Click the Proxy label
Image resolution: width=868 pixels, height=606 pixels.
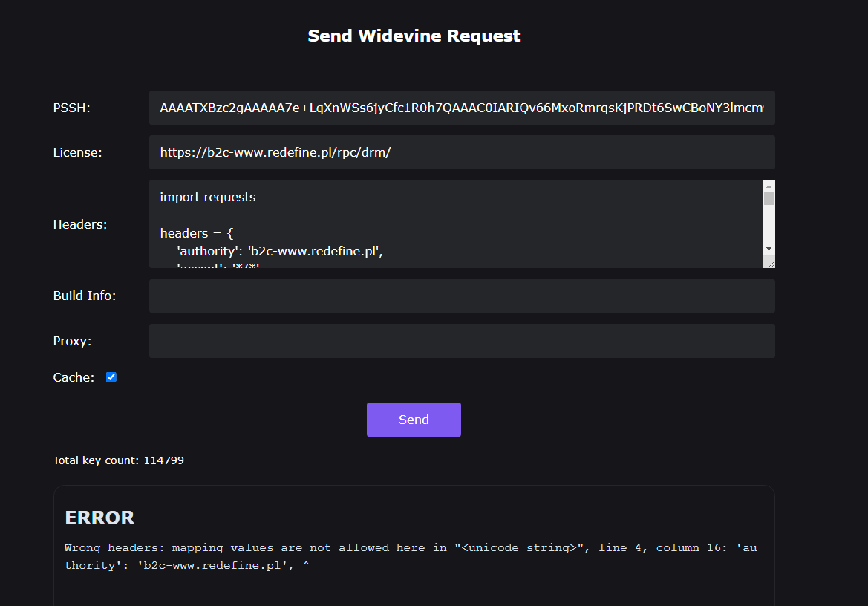pos(72,341)
